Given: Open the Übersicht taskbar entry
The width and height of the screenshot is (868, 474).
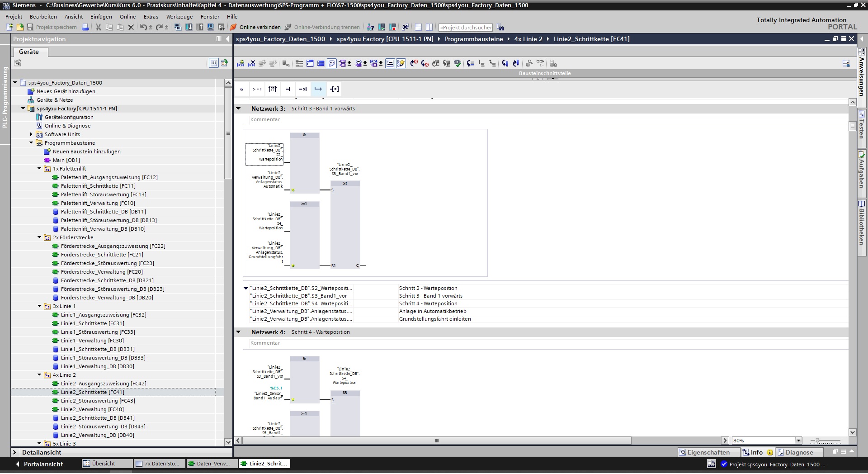Looking at the screenshot, I should pos(108,464).
